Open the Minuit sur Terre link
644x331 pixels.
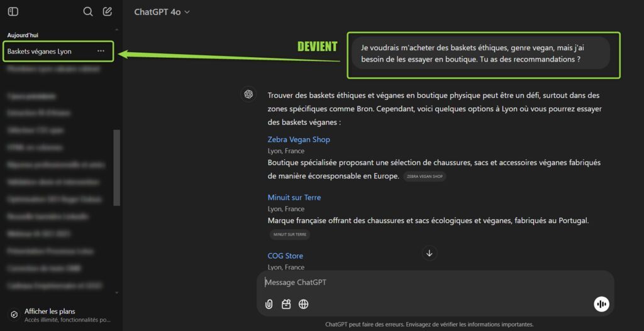tap(294, 198)
